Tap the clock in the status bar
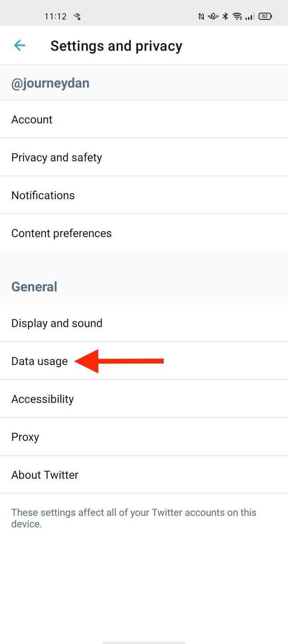Viewport: 288px width, 644px height. (x=55, y=15)
